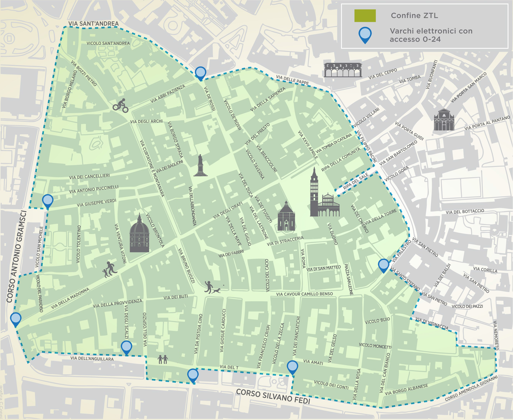
Task: Select the 'VICOLO MONCETTI' label
Action: [x=375, y=346]
